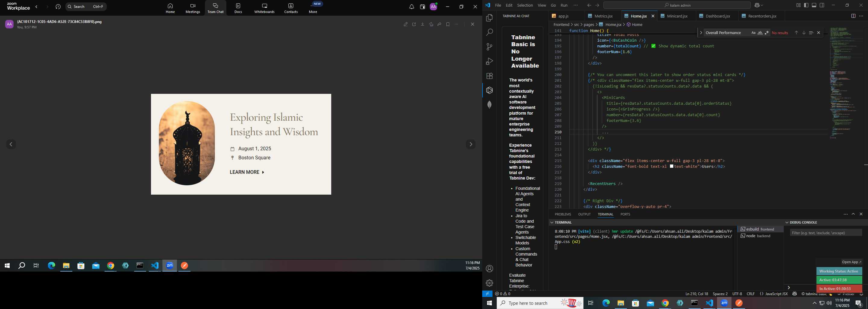
Task: Open the Source Control view in VS Code
Action: tap(489, 47)
